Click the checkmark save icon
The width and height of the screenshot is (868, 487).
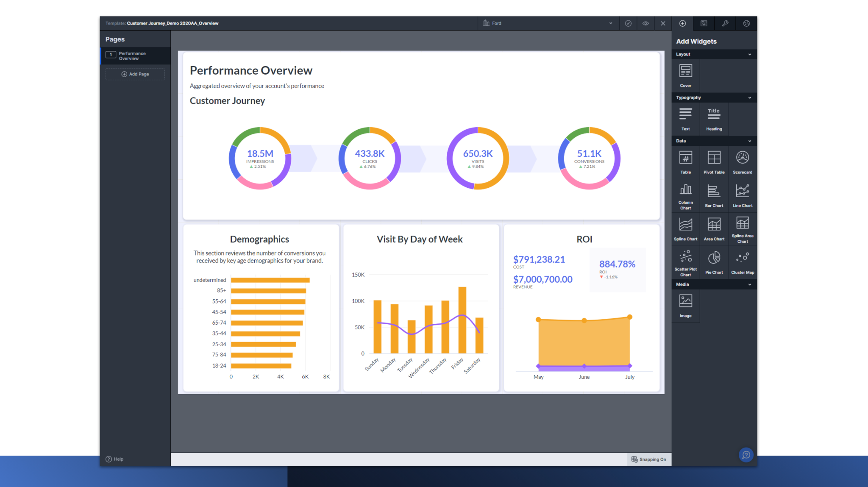coord(628,23)
